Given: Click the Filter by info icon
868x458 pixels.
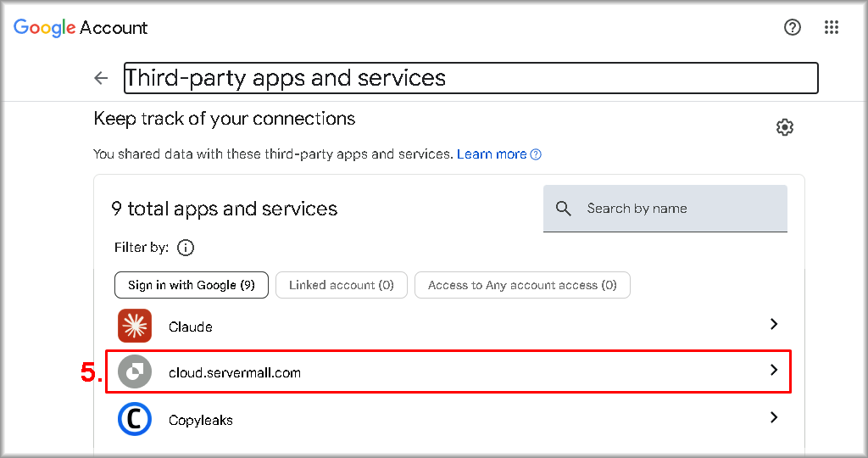Looking at the screenshot, I should point(186,248).
